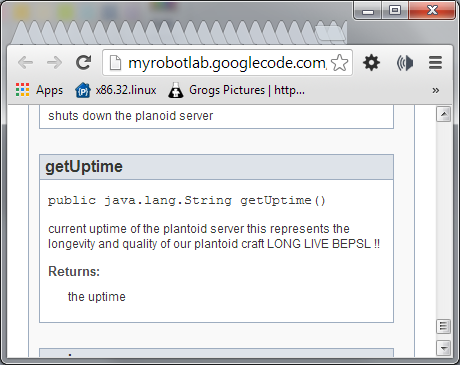460x365 pixels.
Task: Open the gear extension icon
Action: click(x=371, y=63)
